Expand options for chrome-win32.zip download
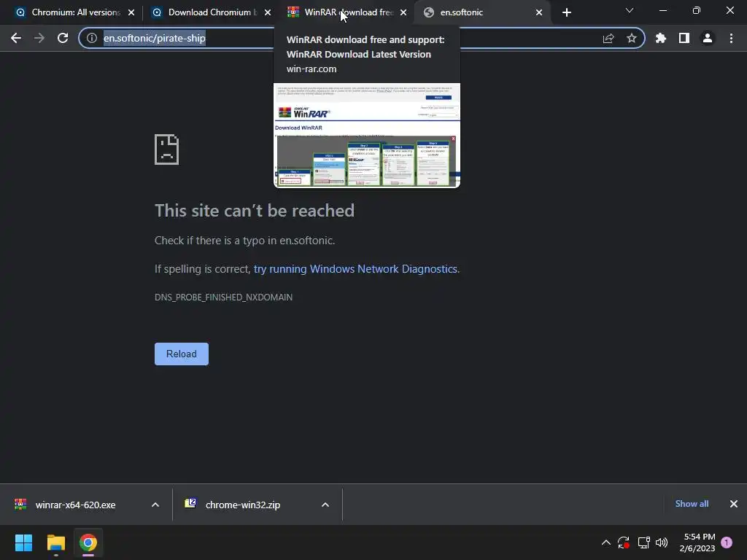This screenshot has width=747, height=560. [325, 505]
